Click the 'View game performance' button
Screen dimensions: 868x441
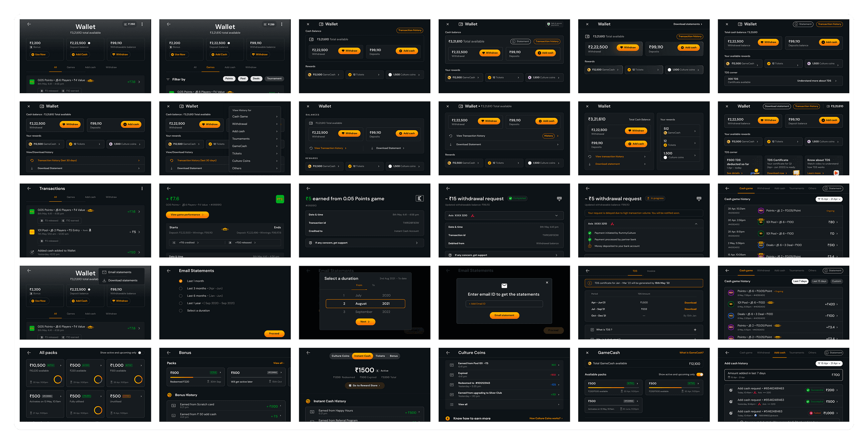[x=187, y=215]
